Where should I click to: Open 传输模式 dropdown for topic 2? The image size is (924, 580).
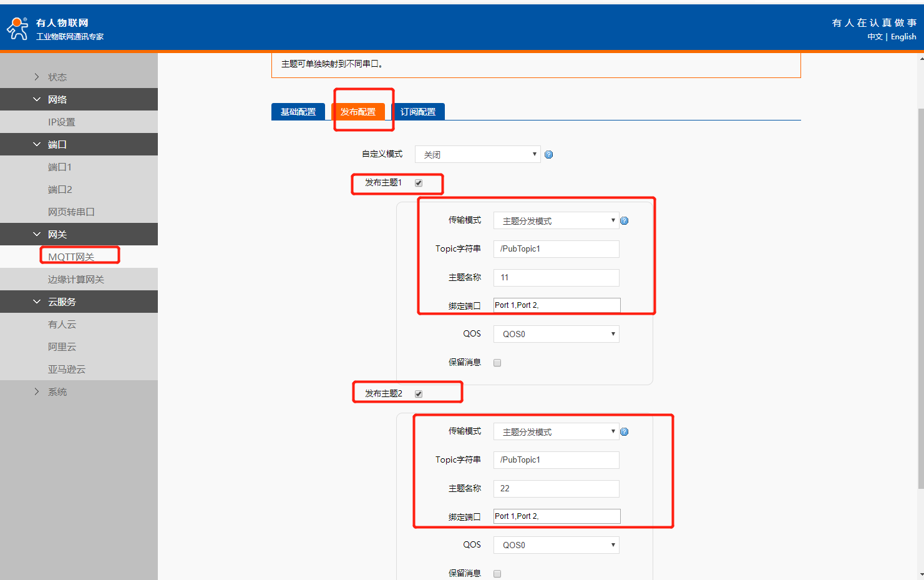556,432
